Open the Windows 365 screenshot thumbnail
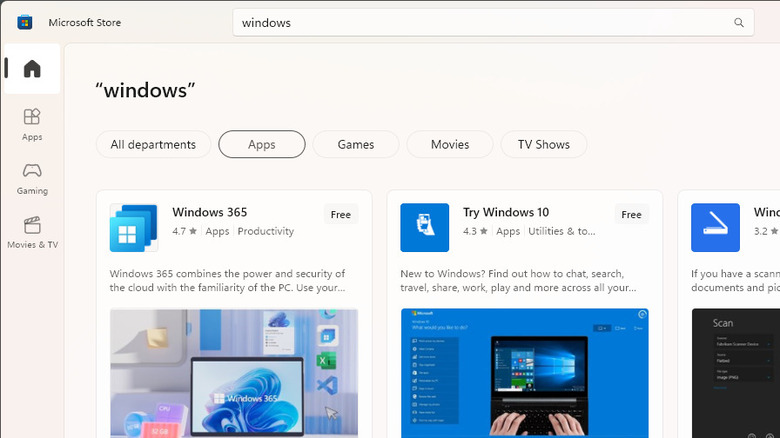This screenshot has height=438, width=780. pyautogui.click(x=234, y=373)
